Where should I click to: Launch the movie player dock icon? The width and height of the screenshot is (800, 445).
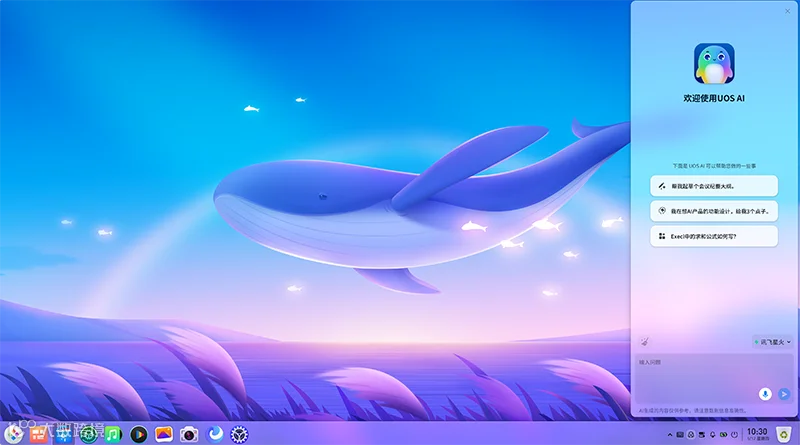(x=138, y=434)
